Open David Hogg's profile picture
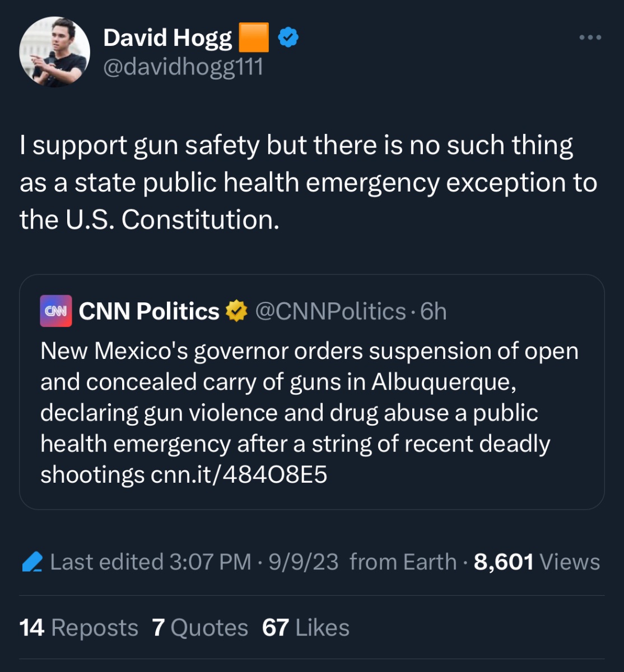The image size is (624, 672). [x=54, y=52]
